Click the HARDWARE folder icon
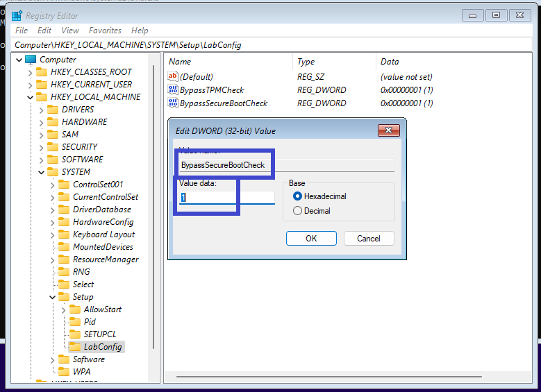Viewport: 541px width, 392px height. click(x=53, y=122)
